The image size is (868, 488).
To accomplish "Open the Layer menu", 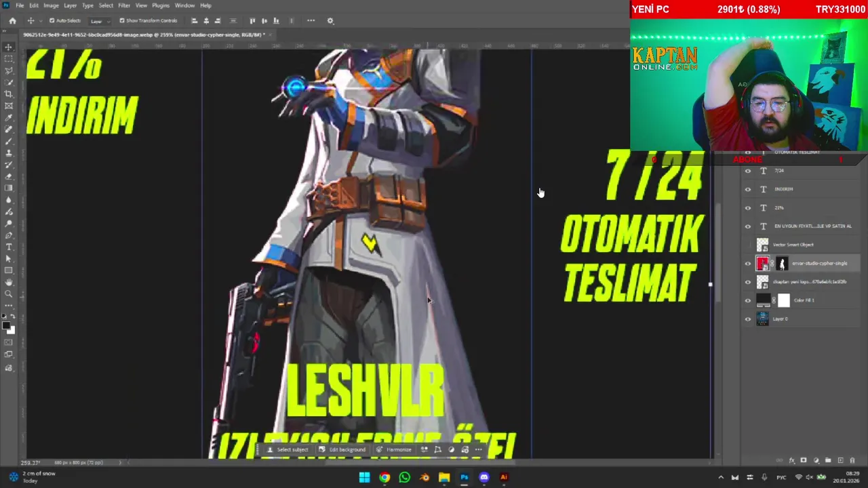I will click(70, 5).
